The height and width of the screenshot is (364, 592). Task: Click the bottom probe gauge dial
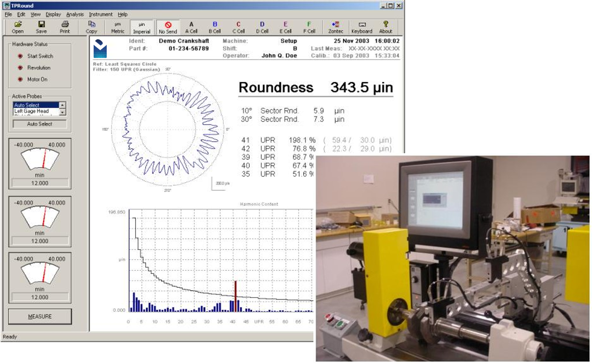[40, 273]
